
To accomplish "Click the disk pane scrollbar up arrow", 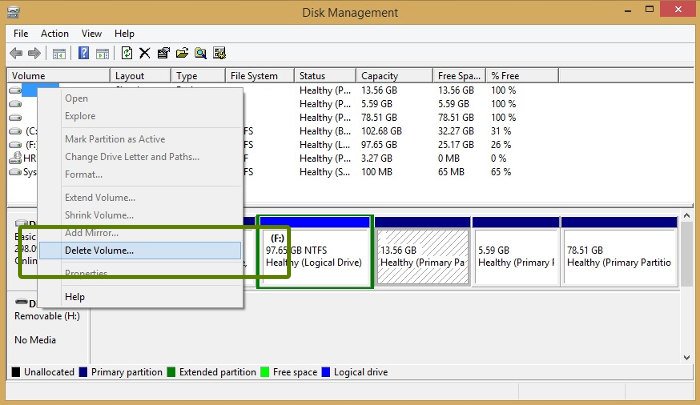I will [x=687, y=216].
